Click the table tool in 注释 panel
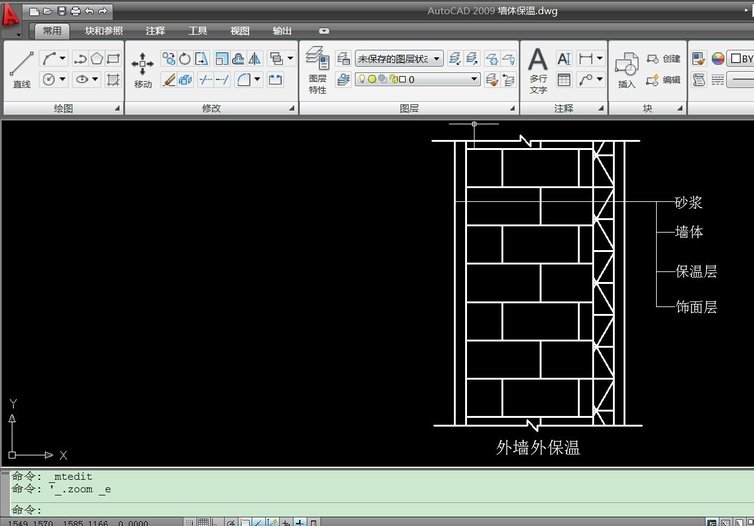 (564, 79)
